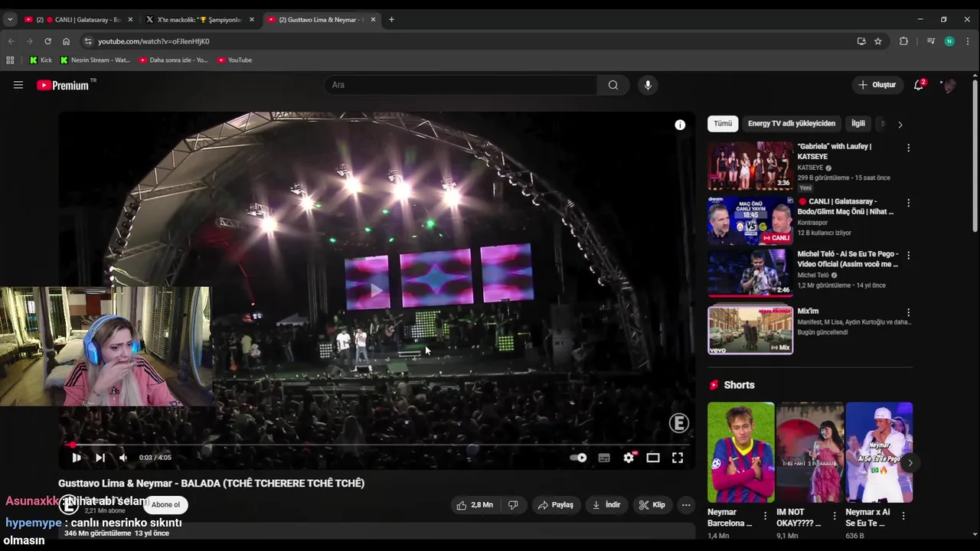Viewport: 980px width, 551px height.
Task: Open the Chrome extensions puzzle icon
Action: [903, 41]
